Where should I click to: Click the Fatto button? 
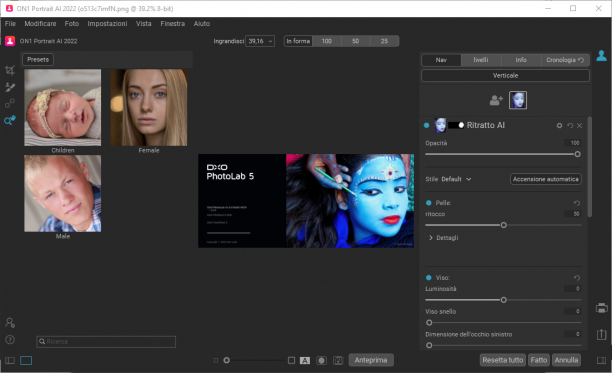(x=539, y=360)
